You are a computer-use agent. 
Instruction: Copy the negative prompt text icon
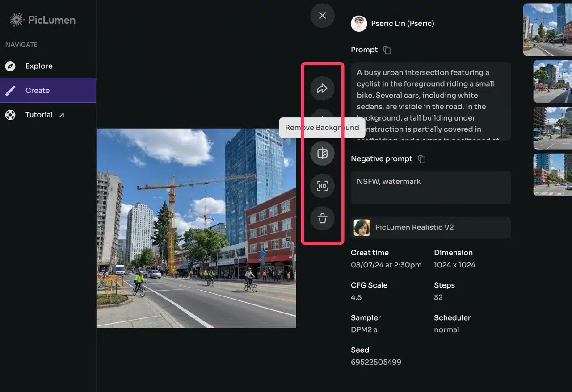[x=421, y=159]
